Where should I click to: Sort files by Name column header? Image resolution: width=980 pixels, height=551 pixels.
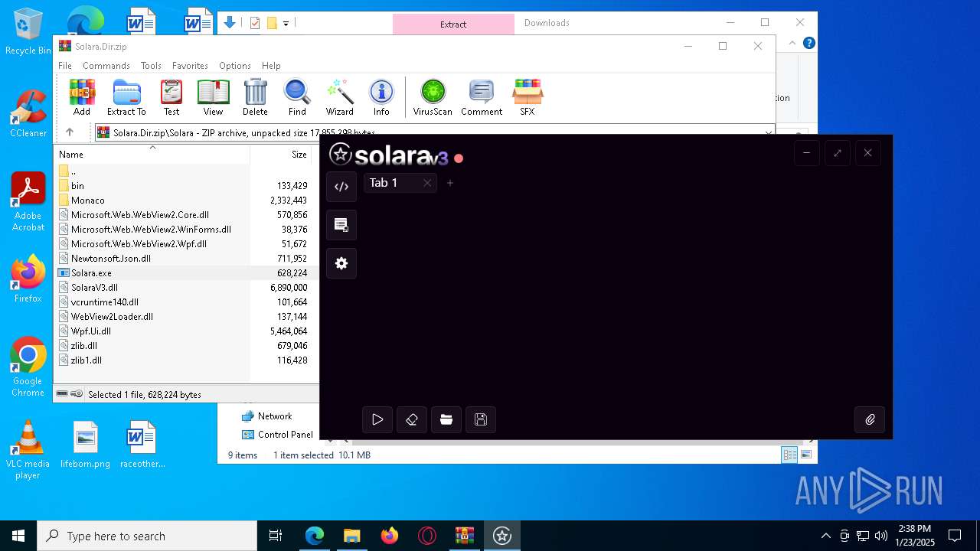(152, 154)
